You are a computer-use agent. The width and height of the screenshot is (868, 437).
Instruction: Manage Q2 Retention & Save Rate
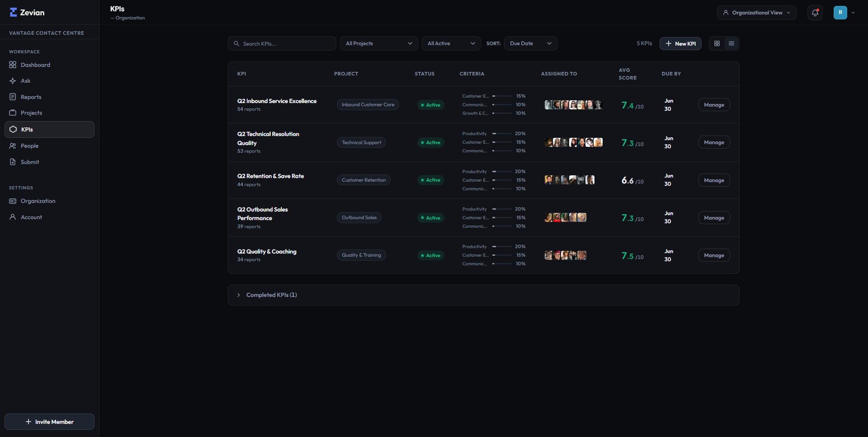click(714, 180)
